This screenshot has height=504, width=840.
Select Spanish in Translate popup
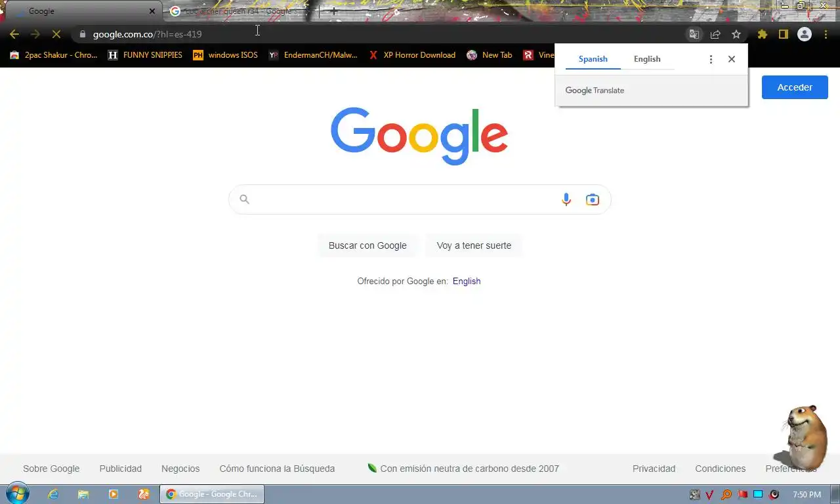pyautogui.click(x=593, y=59)
